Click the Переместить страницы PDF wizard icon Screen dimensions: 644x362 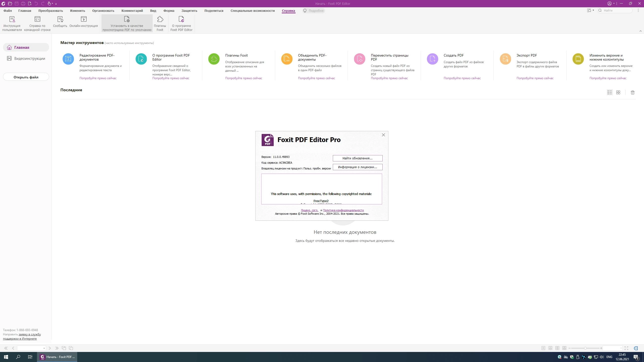pyautogui.click(x=359, y=59)
